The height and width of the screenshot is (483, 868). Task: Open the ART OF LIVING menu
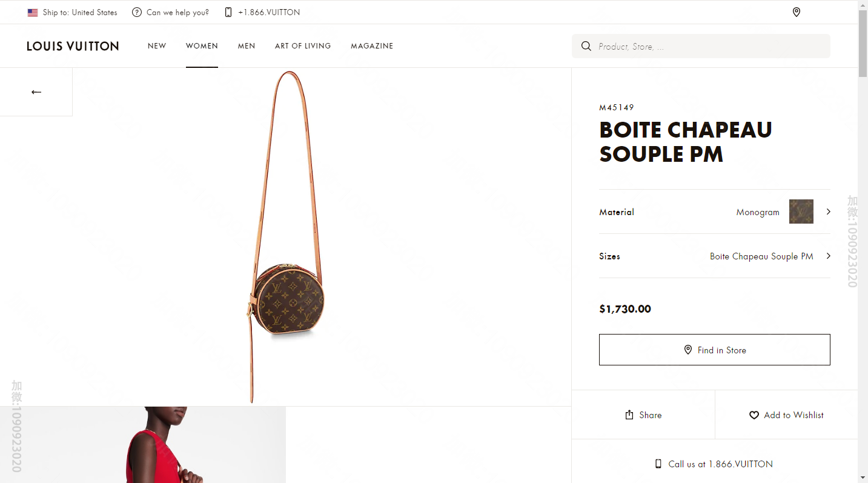tap(303, 46)
